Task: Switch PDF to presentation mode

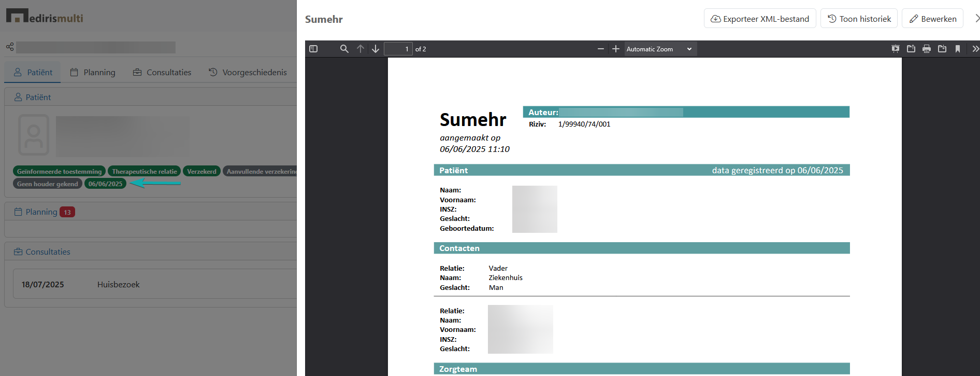Action: [x=896, y=49]
